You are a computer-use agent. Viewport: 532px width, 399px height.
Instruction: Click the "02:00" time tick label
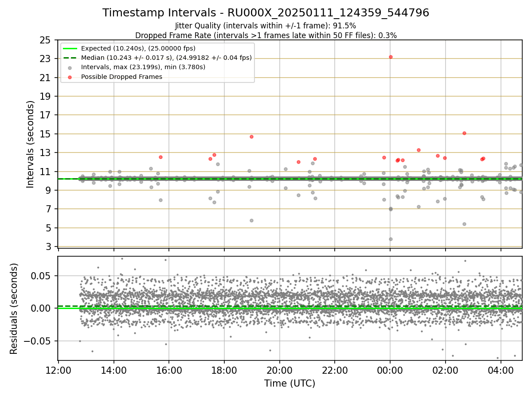pyautogui.click(x=445, y=369)
